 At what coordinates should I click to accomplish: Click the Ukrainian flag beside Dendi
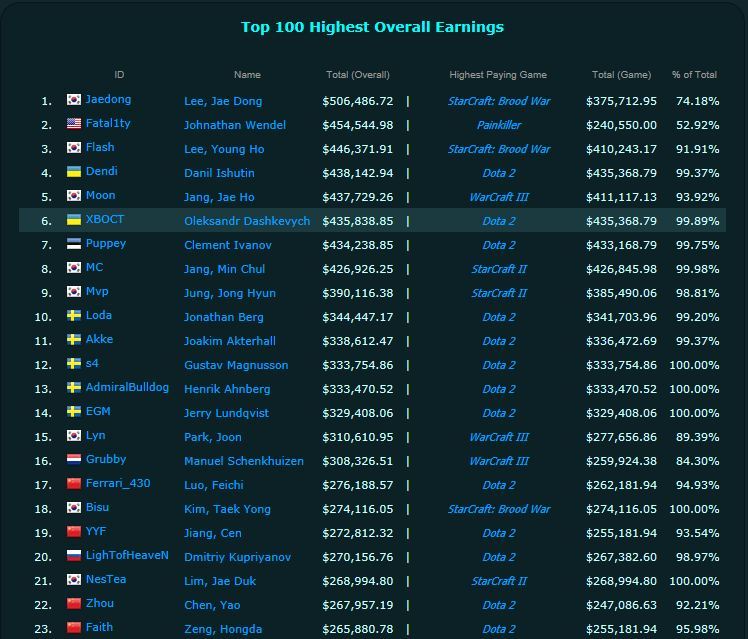[74, 172]
